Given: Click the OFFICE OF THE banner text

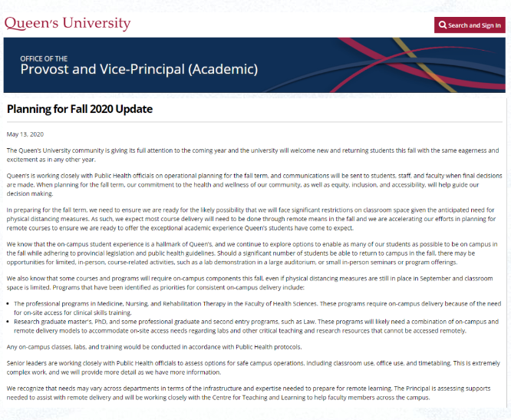Looking at the screenshot, I should [x=44, y=58].
